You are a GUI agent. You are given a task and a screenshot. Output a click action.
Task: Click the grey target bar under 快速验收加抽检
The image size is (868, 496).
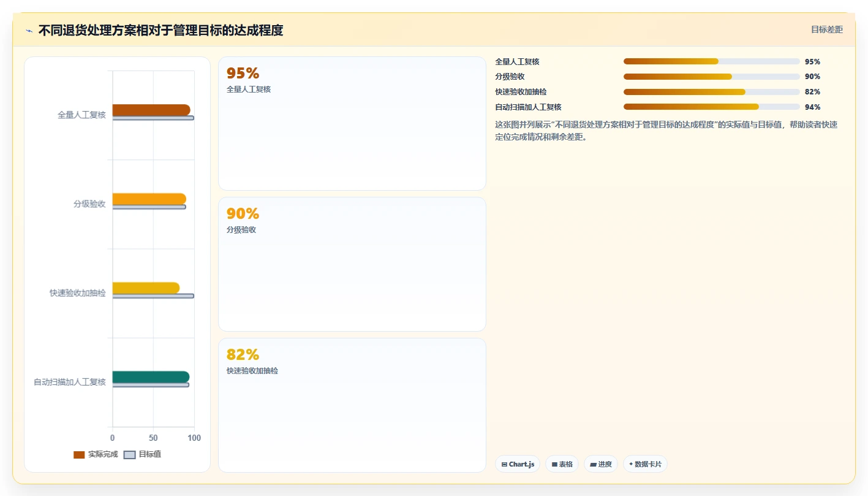pos(153,296)
